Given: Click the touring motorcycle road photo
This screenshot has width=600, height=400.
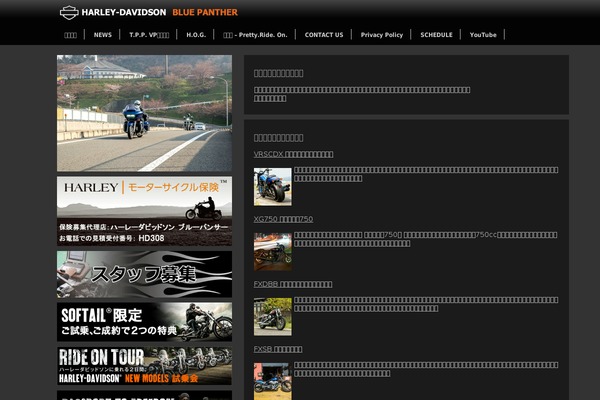Looking at the screenshot, I should tap(144, 113).
